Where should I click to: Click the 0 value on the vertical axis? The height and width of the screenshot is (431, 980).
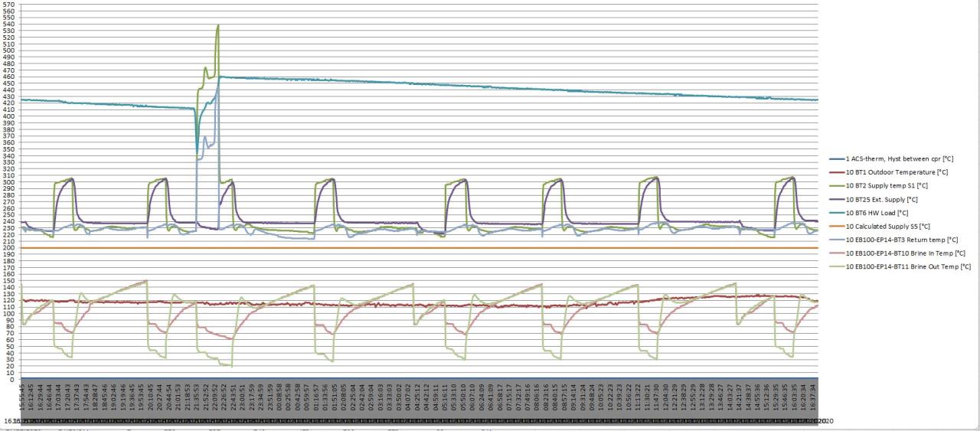pyautogui.click(x=12, y=380)
